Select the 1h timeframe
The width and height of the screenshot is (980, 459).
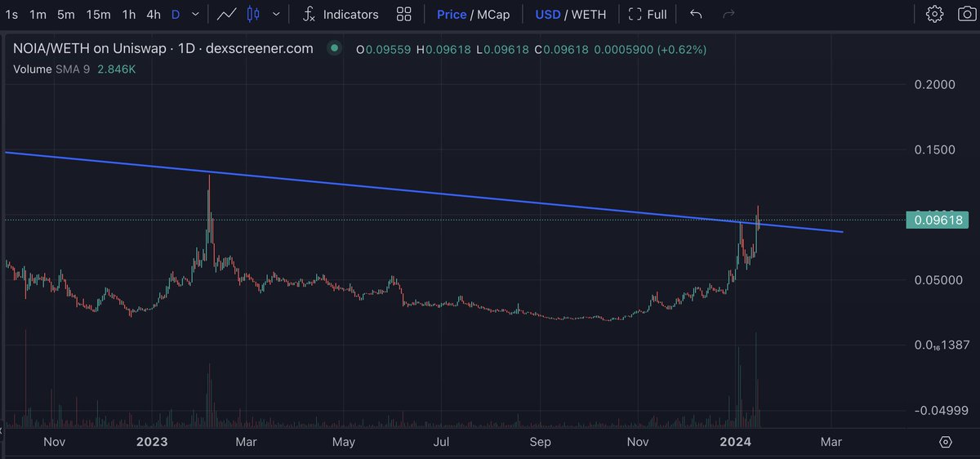129,14
